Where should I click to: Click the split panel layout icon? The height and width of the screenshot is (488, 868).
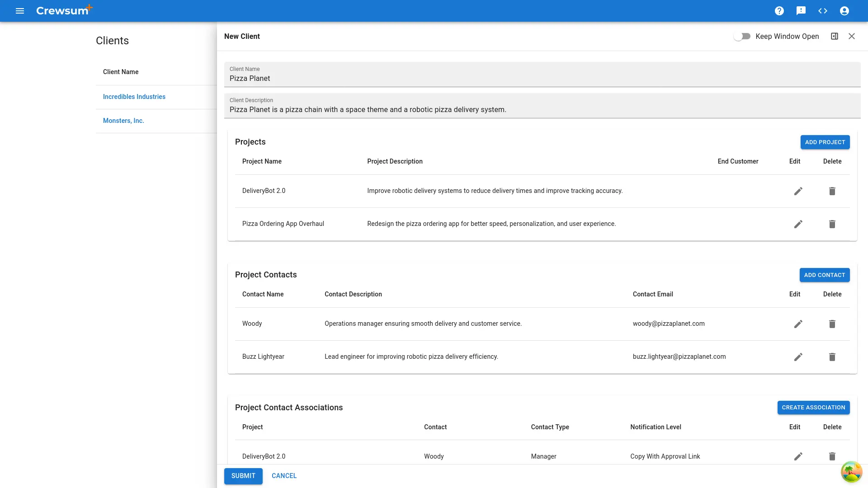(834, 36)
